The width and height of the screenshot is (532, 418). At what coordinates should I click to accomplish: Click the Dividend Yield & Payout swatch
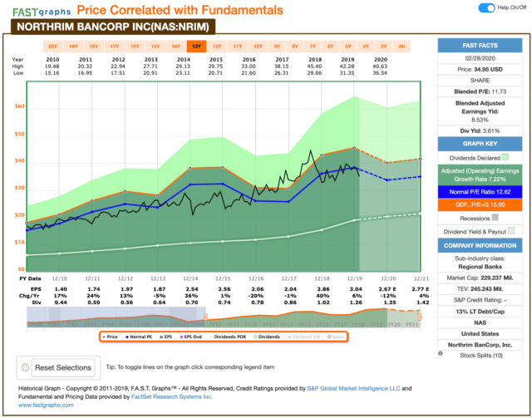point(511,231)
